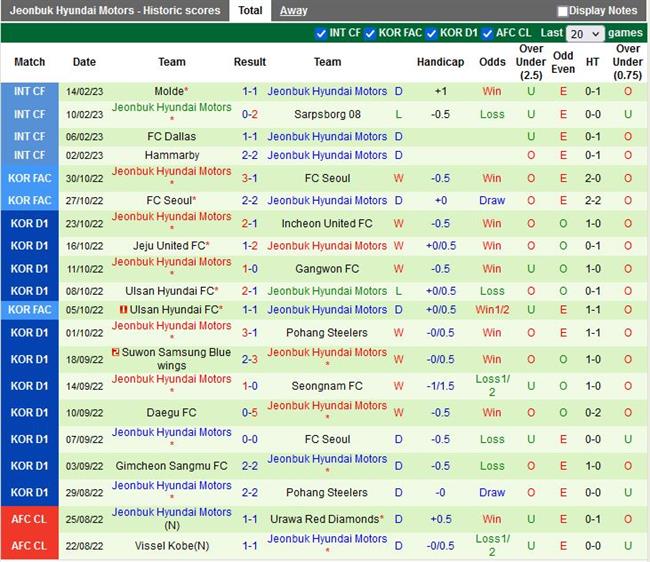Viewport: 650px width, 562px height.
Task: Switch to the Total tab
Action: click(x=250, y=10)
